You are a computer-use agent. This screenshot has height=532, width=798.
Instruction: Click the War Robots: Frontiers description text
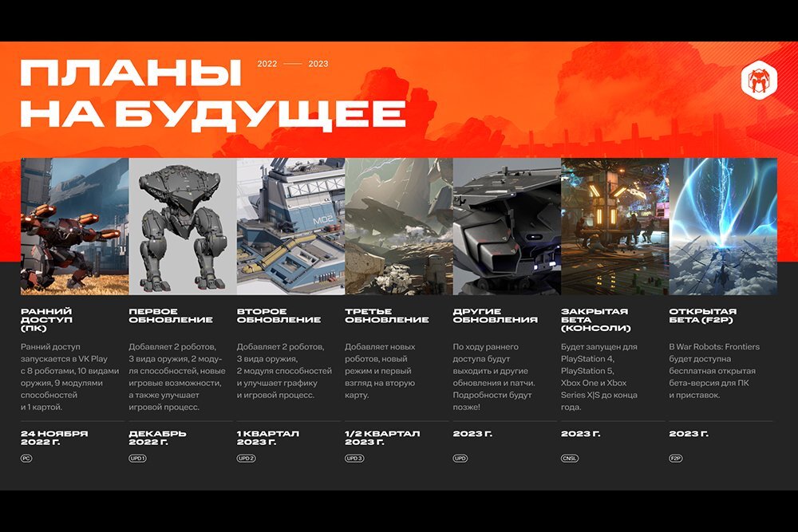[714, 371]
